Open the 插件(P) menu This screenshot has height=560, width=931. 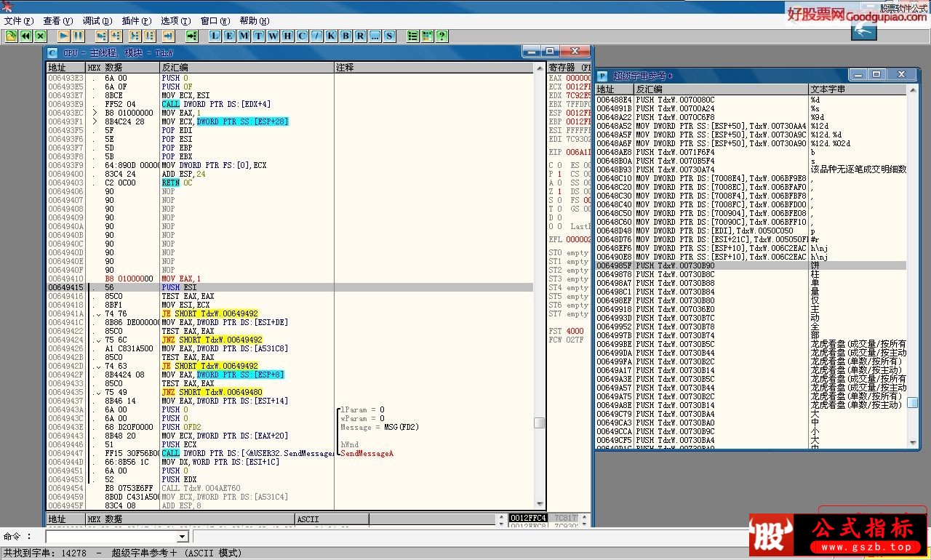point(137,21)
